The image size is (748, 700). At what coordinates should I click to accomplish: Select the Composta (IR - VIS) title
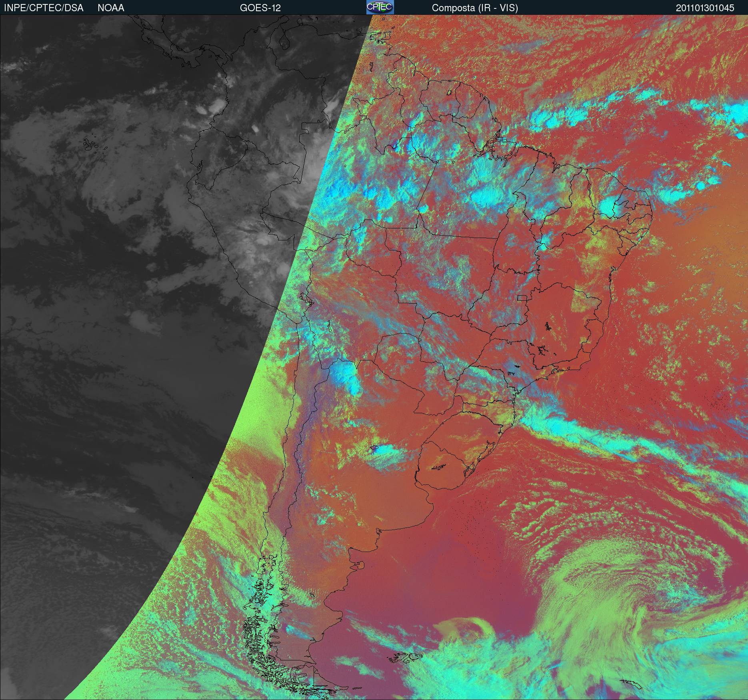click(x=475, y=8)
